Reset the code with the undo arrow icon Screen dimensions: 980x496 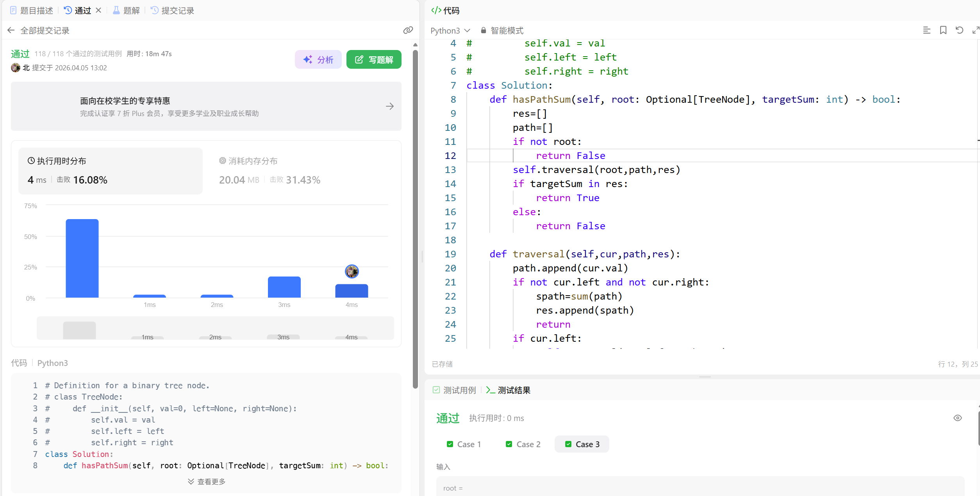tap(959, 30)
